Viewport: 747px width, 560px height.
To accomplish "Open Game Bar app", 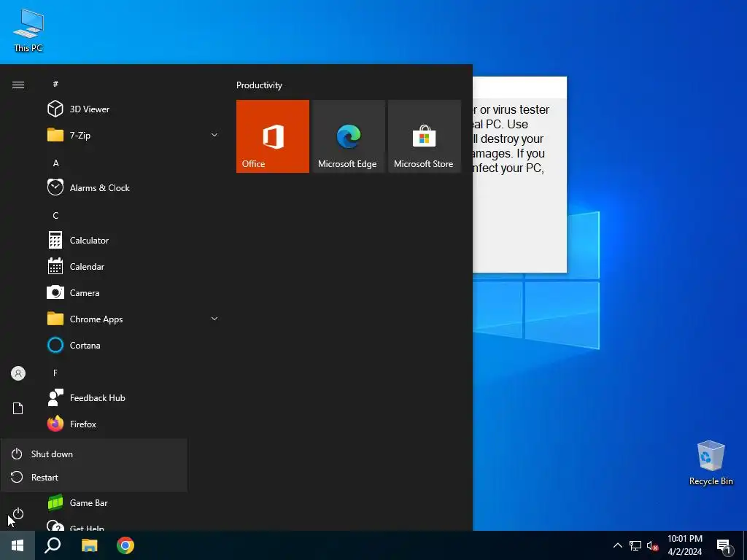I will coord(133,503).
